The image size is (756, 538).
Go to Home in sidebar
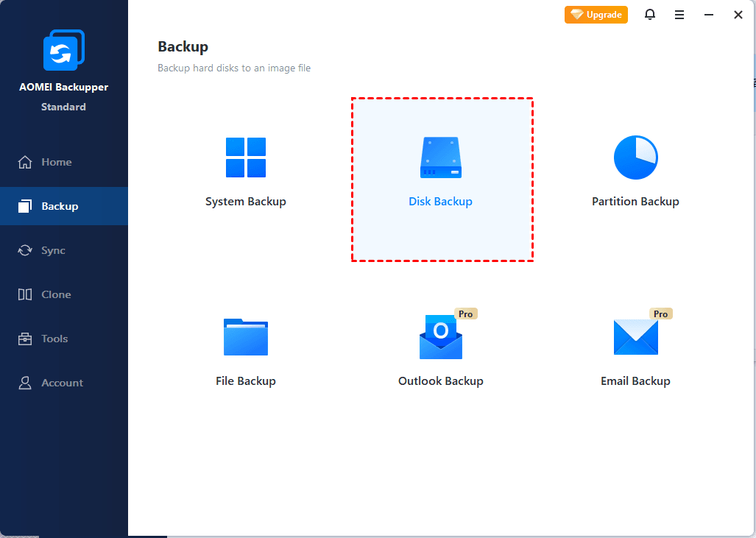pos(57,162)
